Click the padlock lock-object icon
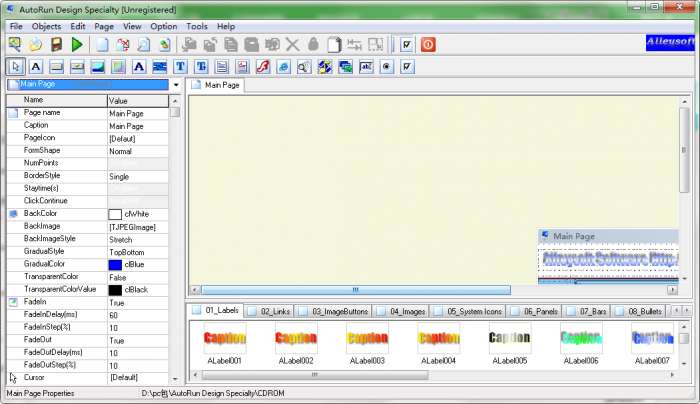Viewport: 700px width, 404px height. tap(313, 45)
